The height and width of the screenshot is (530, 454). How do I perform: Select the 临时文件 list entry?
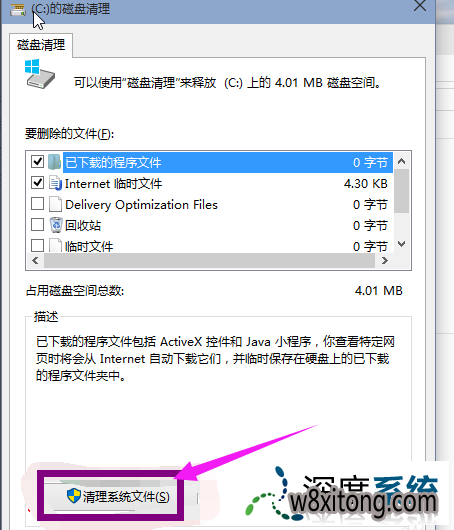[x=209, y=245]
